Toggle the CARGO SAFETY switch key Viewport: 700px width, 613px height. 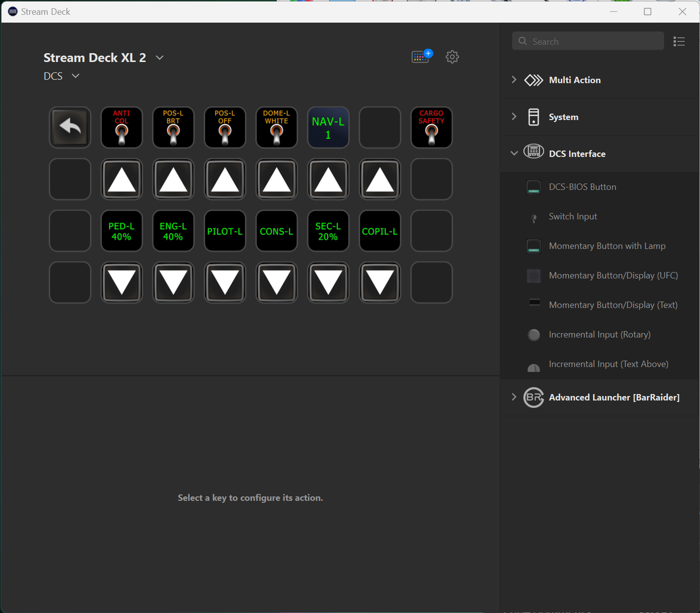pyautogui.click(x=431, y=127)
